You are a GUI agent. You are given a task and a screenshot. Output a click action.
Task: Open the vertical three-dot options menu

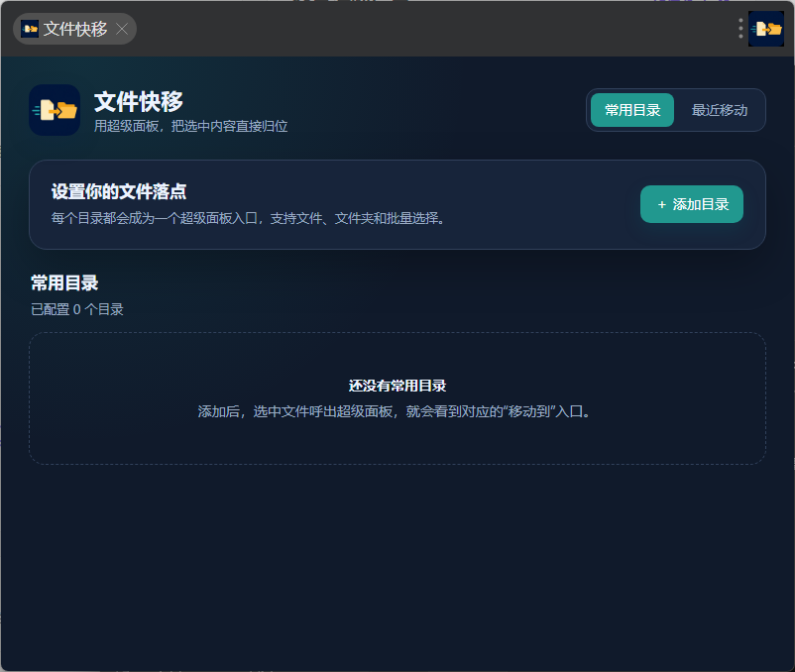[740, 29]
